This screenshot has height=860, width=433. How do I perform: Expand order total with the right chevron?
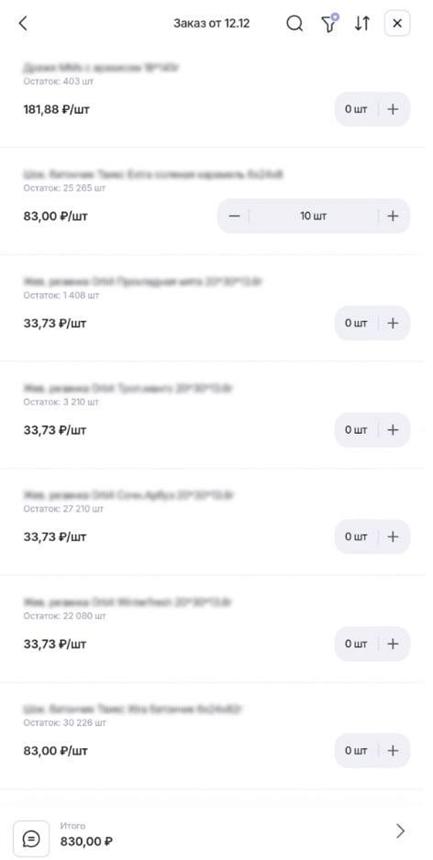tap(400, 831)
